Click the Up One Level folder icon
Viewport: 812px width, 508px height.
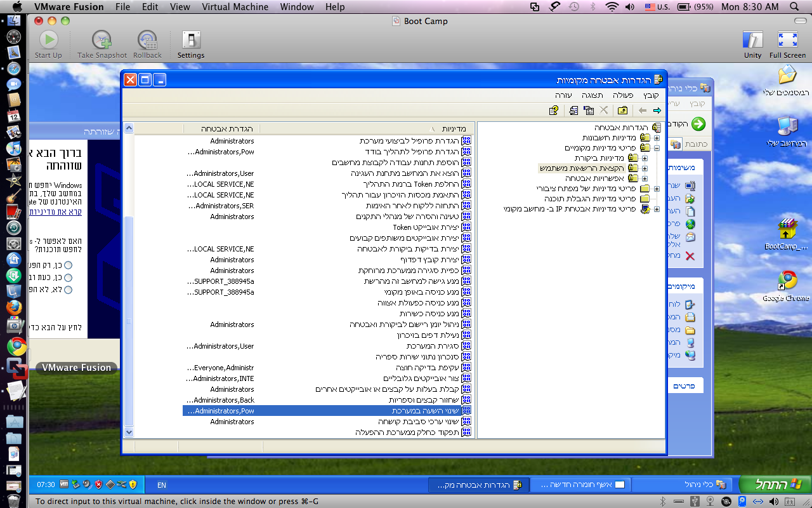622,110
